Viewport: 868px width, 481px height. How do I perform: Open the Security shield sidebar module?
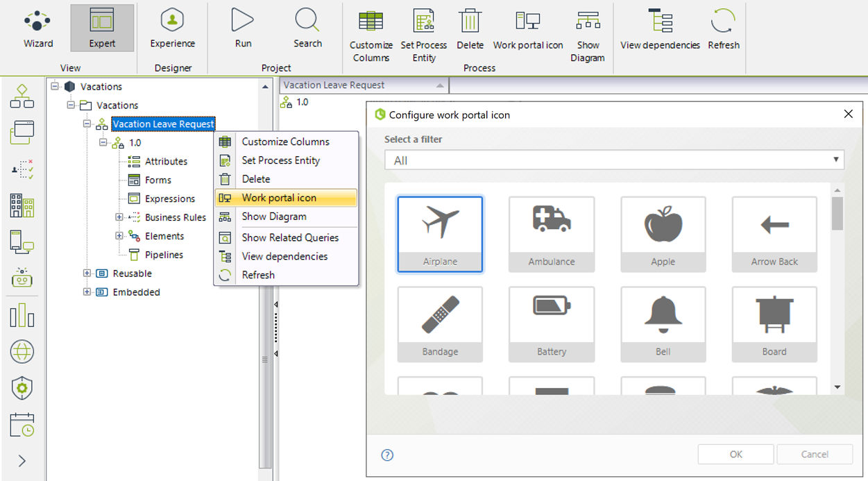(x=22, y=388)
